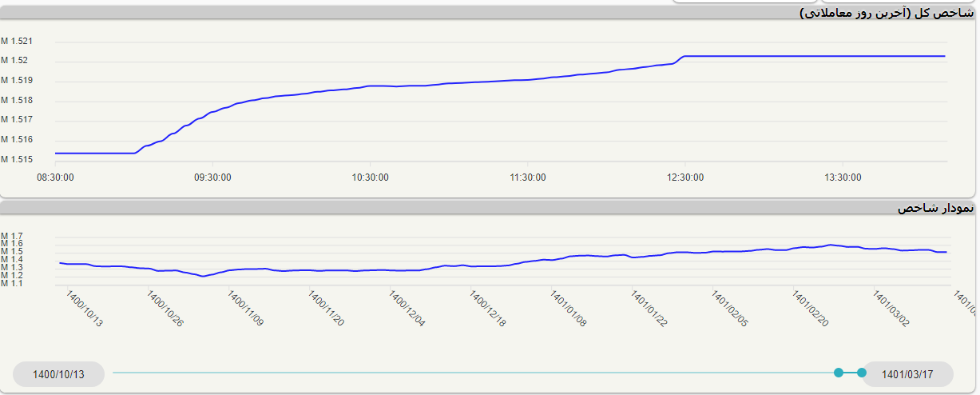The height and width of the screenshot is (395, 980).
Task: Click the 1400/12/04 date axis label
Action: tap(407, 309)
